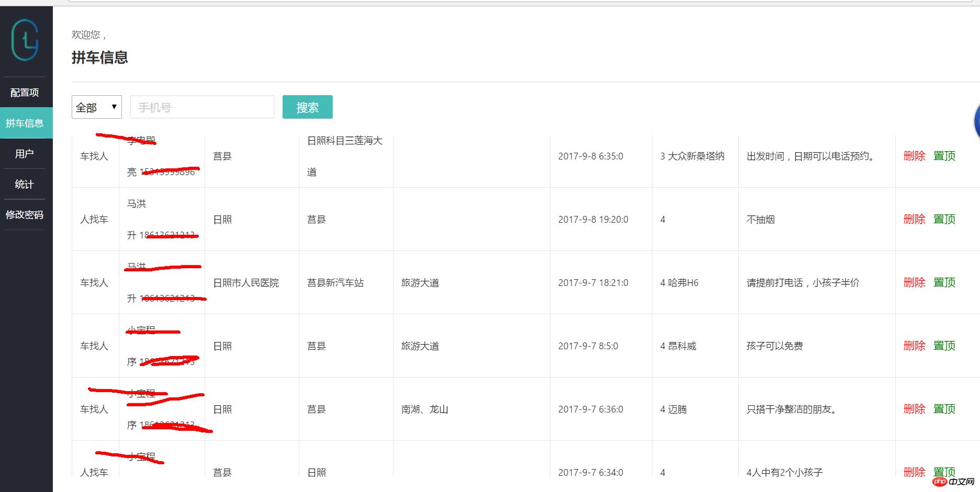
Task: Delete the 2017-9-8 6:35:0 row
Action: pos(915,156)
